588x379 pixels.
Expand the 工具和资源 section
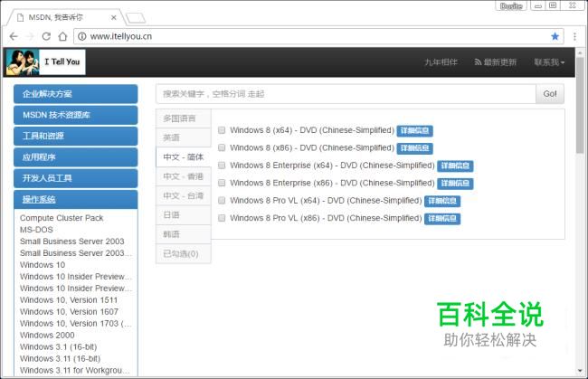pyautogui.click(x=76, y=136)
